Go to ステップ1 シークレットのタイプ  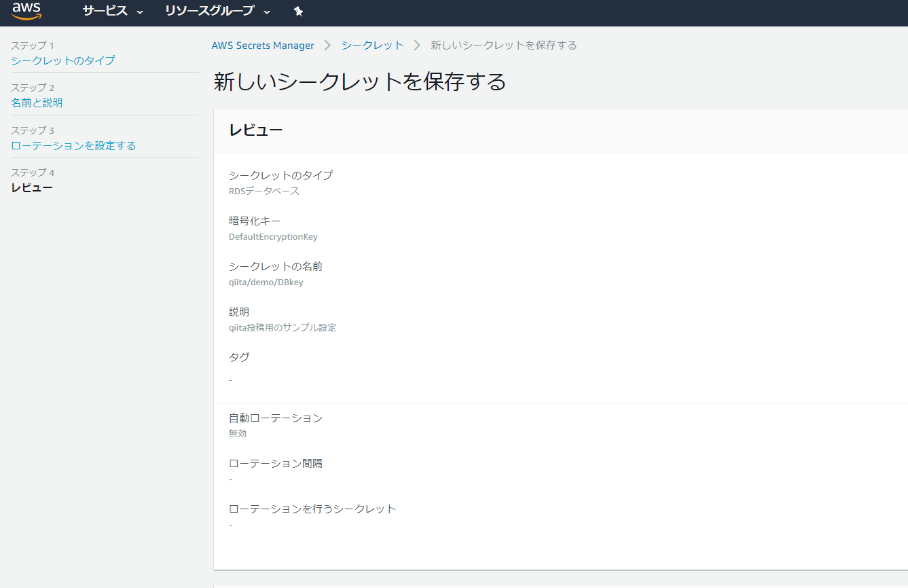tap(63, 60)
